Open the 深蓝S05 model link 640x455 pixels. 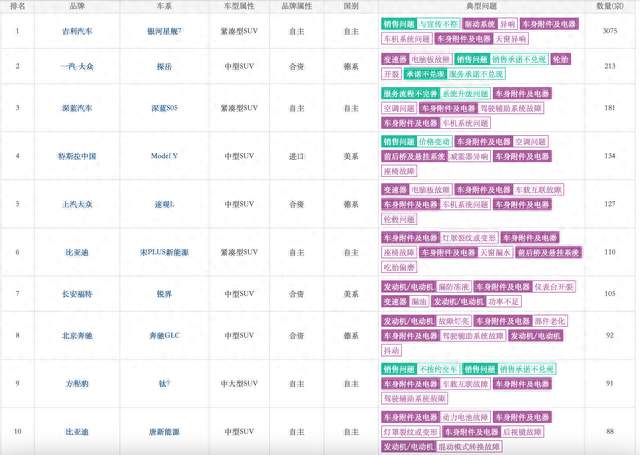tap(164, 108)
